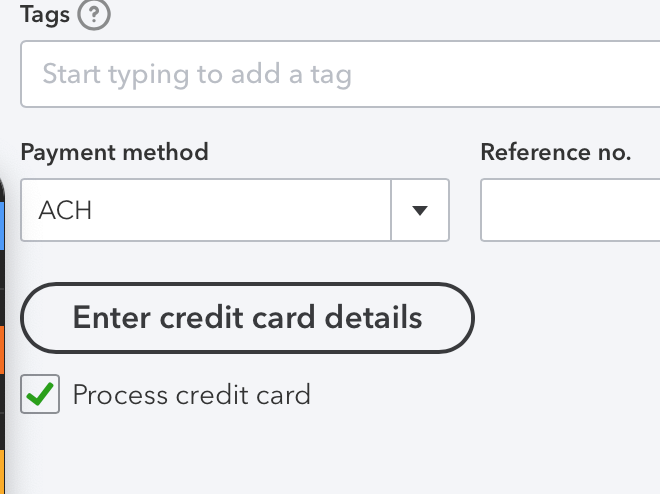This screenshot has width=660, height=494.
Task: Click the circled question mark beside Tags
Action: coord(92,15)
